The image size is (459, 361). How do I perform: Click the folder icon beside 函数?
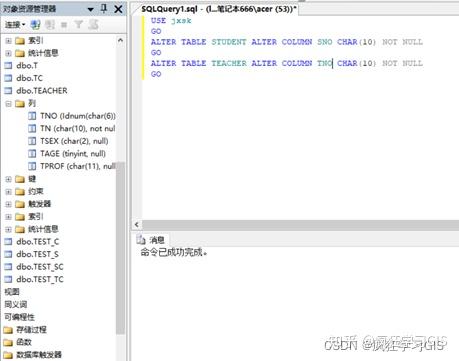pos(8,342)
